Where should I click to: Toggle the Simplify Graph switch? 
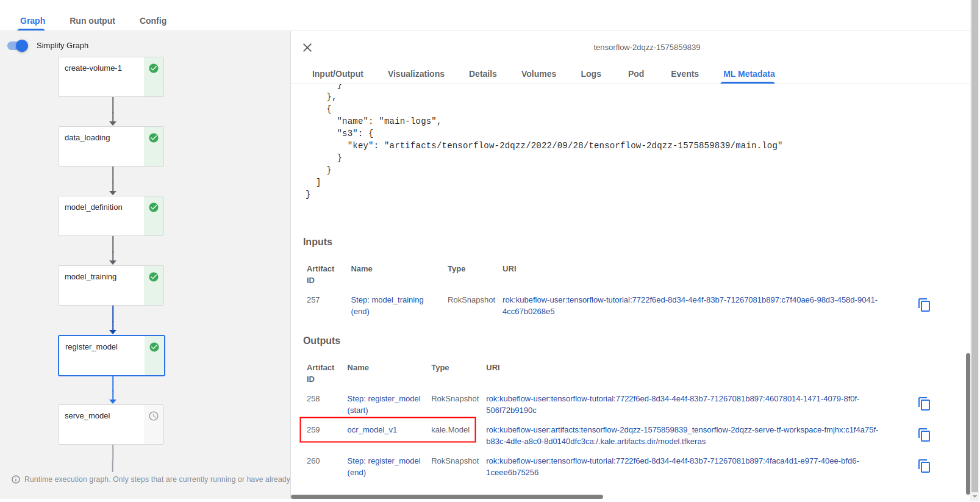(18, 46)
